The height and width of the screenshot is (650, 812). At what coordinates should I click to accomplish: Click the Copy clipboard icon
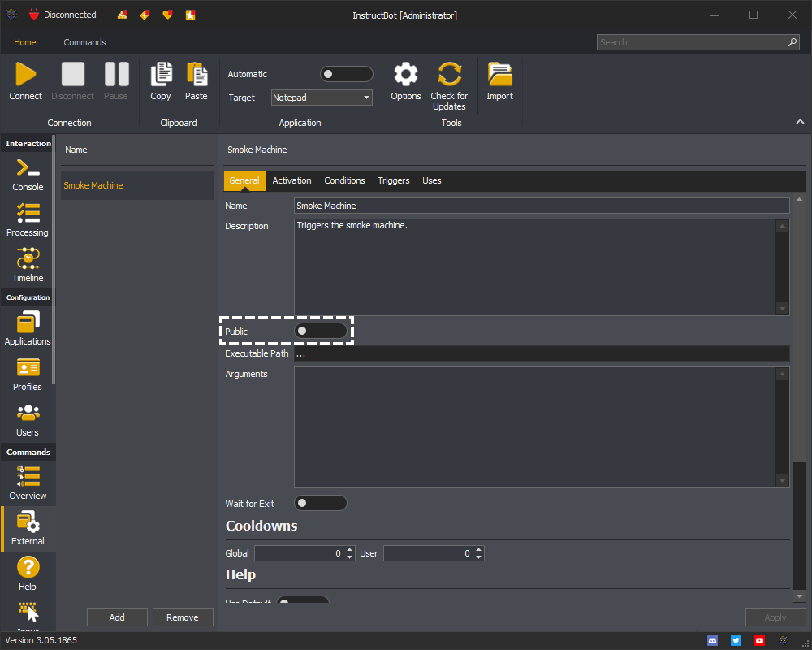click(x=161, y=74)
